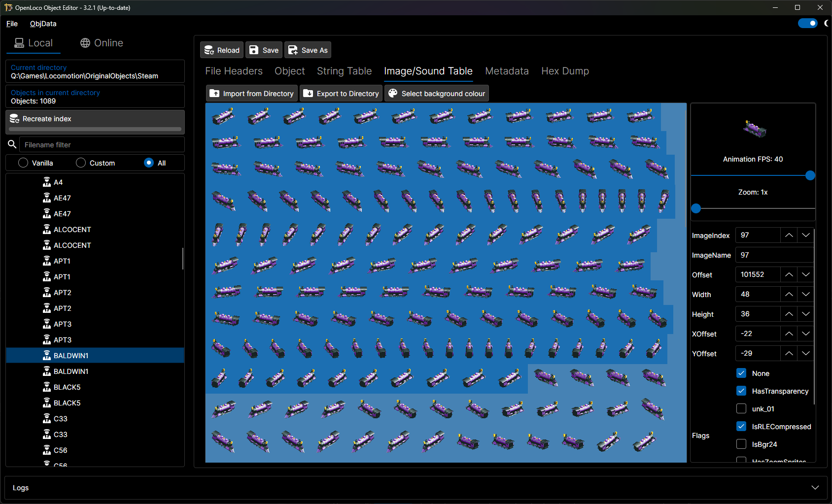832x504 pixels.
Task: Open the background colour palette picker
Action: 393,94
